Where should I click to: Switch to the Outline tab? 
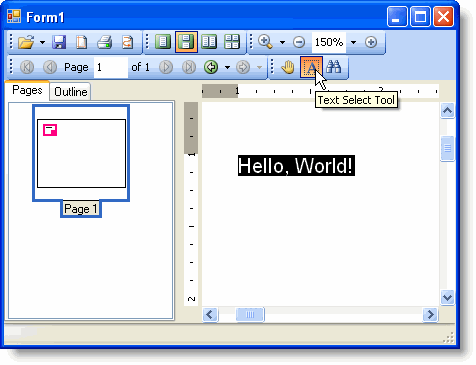click(71, 92)
